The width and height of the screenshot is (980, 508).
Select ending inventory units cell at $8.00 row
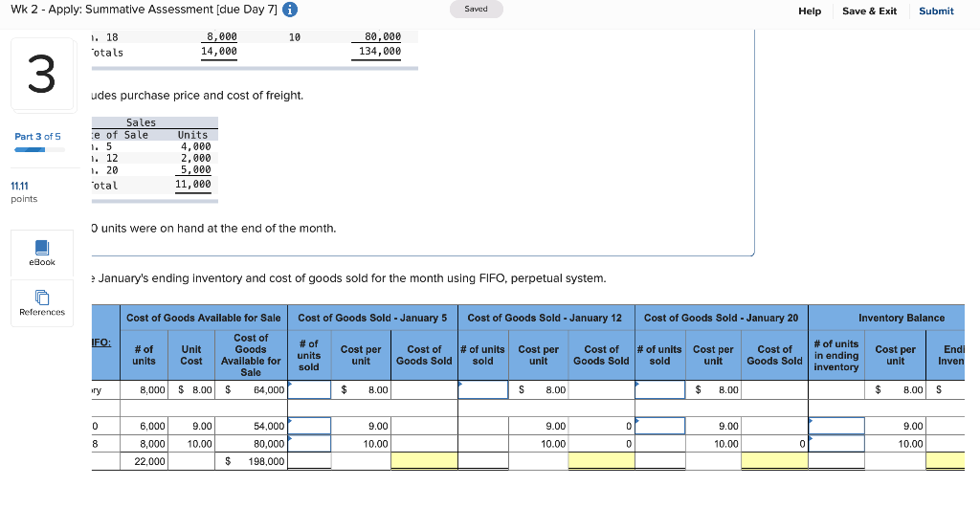click(836, 390)
